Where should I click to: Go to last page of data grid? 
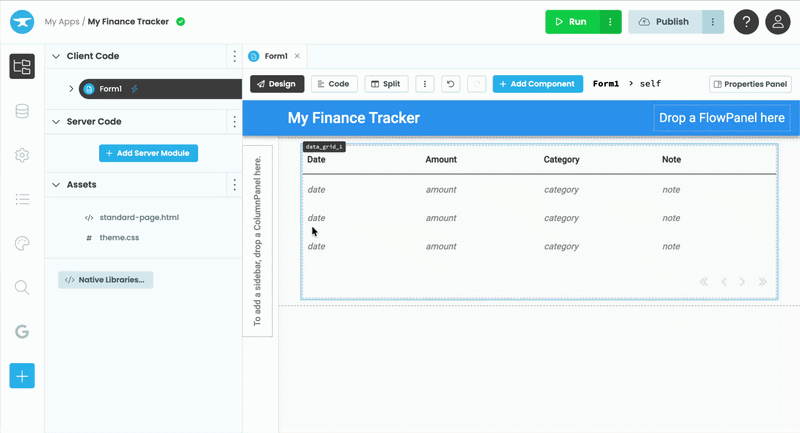point(762,282)
